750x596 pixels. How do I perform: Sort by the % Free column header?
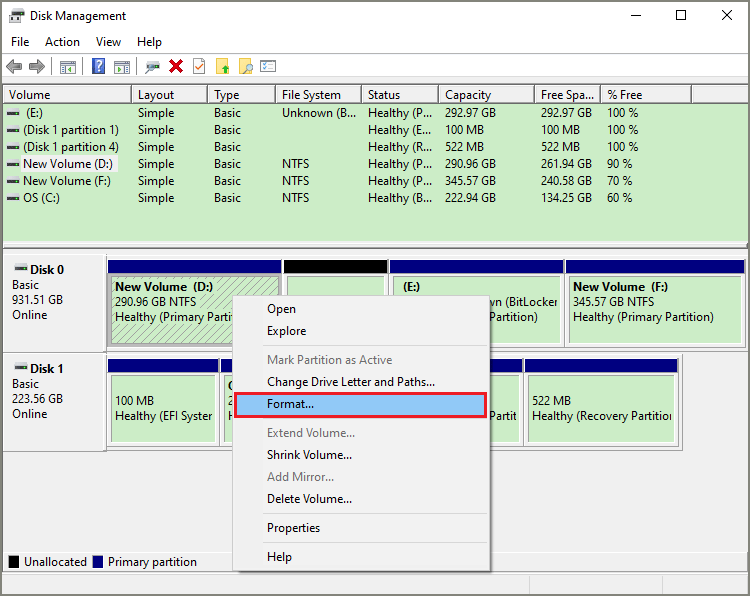coord(647,95)
